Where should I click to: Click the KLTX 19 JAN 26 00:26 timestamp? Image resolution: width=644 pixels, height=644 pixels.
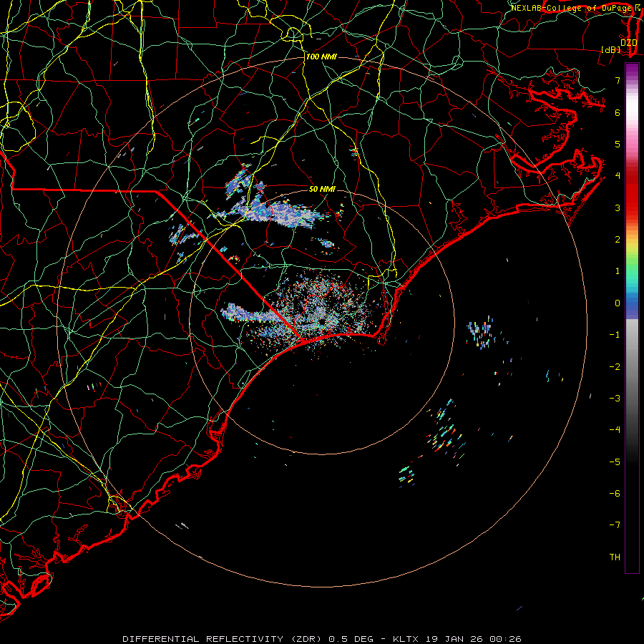point(457,639)
